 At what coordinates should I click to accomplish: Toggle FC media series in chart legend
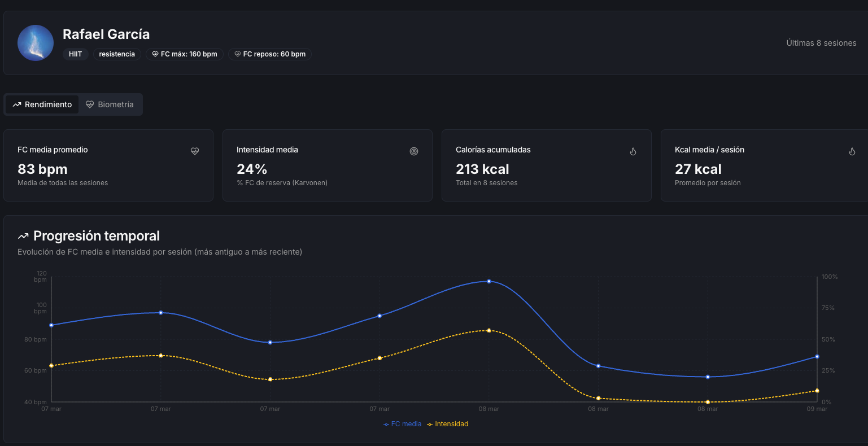pos(403,424)
